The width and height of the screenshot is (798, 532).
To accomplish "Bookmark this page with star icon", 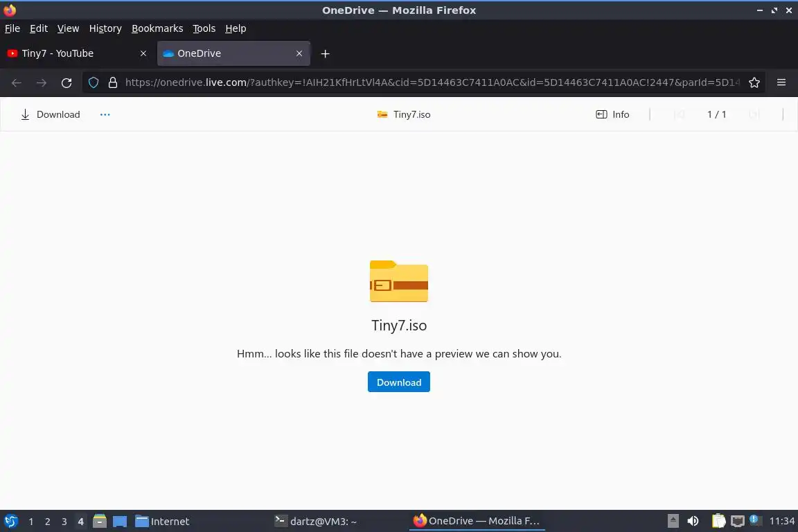I will coord(754,82).
